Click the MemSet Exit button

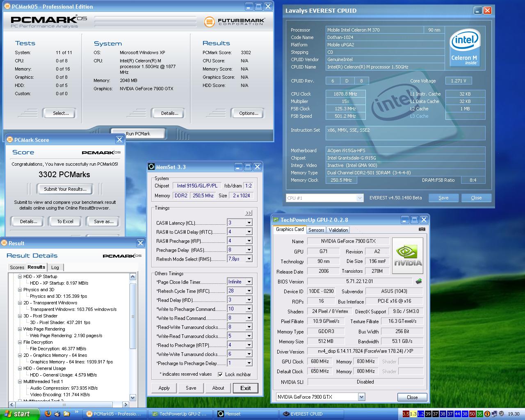pos(245,388)
